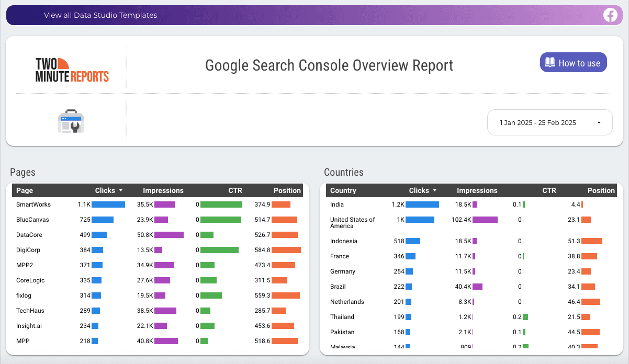Click 51.3 position value for Indonesia
This screenshot has height=364, width=629.
click(574, 241)
